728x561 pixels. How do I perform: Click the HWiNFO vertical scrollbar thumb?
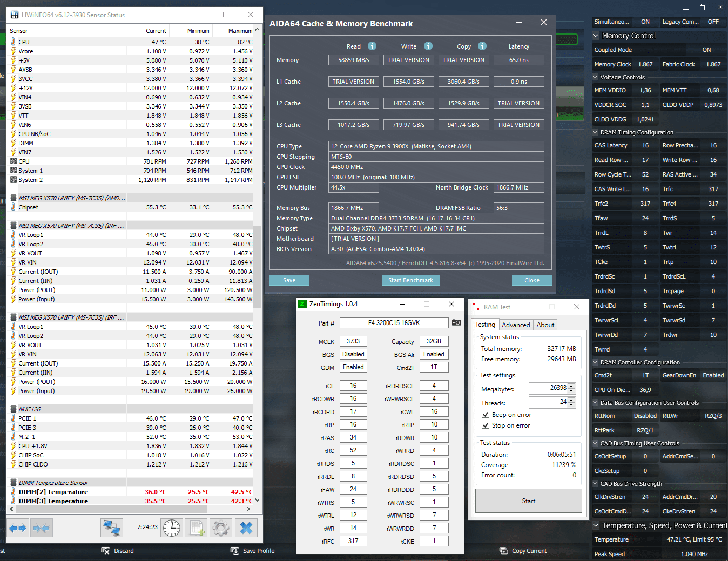coord(258,266)
